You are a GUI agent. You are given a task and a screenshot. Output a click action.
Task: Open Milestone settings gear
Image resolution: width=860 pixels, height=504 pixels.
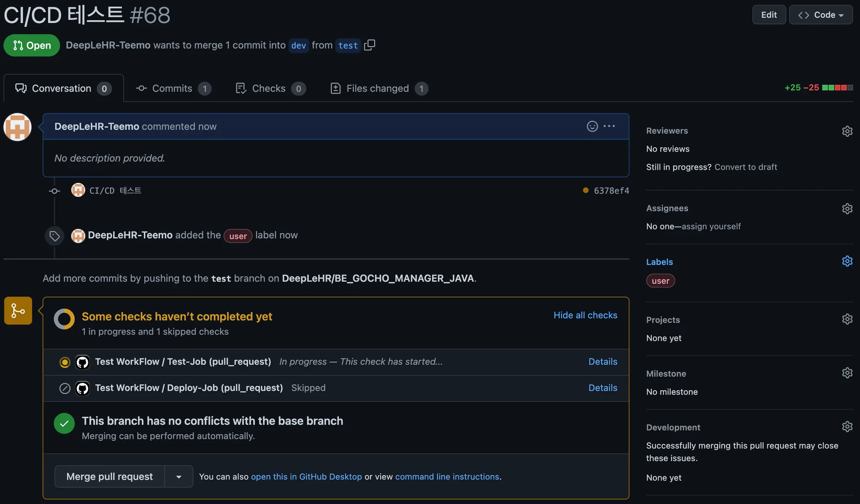847,373
